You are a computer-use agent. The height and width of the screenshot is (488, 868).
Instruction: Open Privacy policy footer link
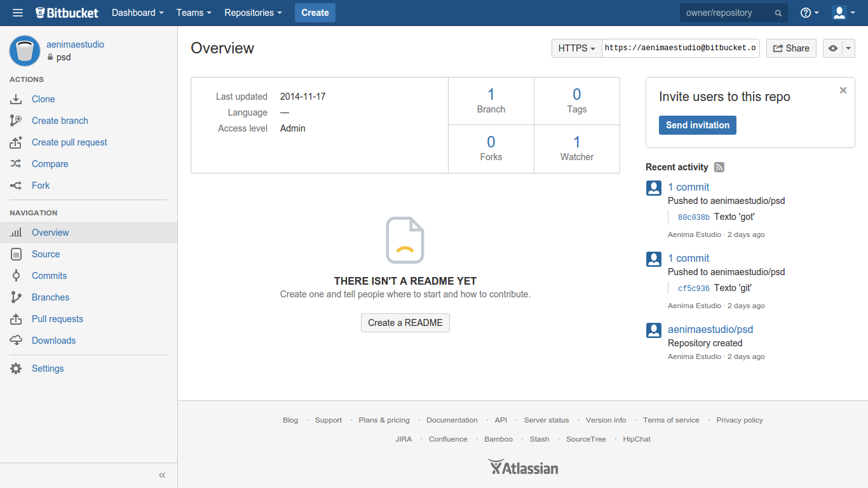[x=740, y=420]
